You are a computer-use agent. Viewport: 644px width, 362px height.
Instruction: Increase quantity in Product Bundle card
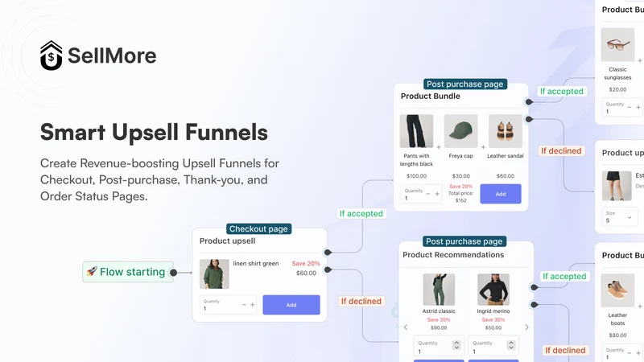coord(437,194)
